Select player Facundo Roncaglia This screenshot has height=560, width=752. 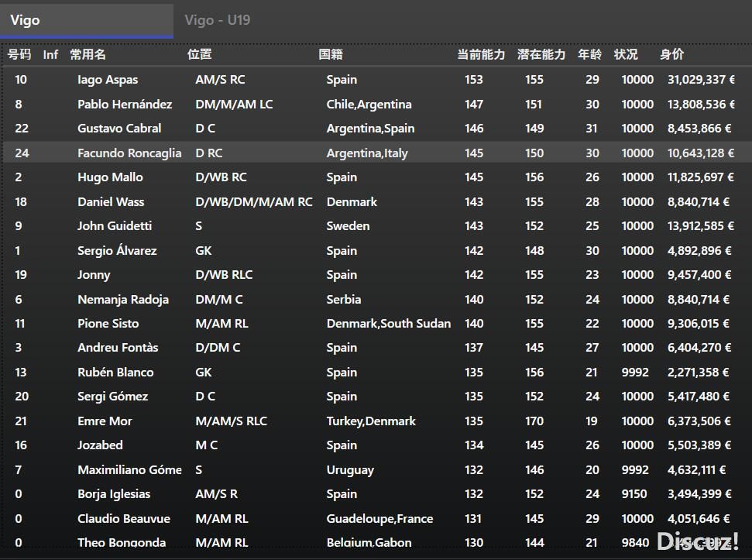(129, 153)
